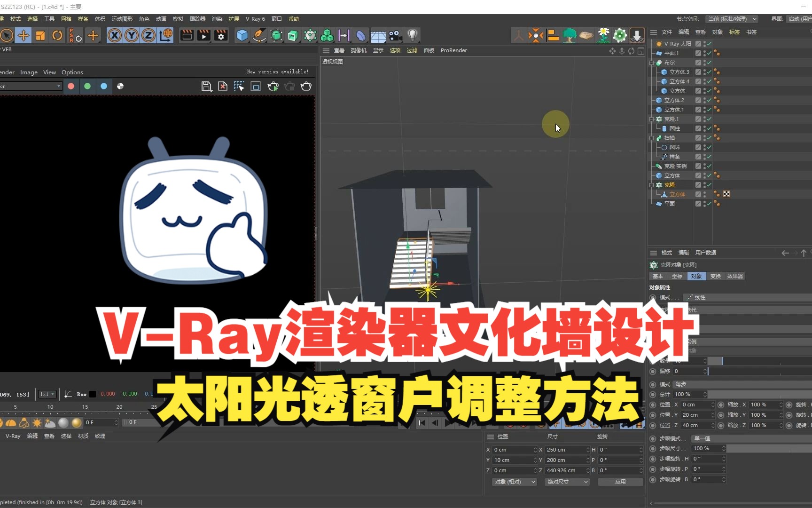Toggle V-Ray 太阳 enable checkmark
This screenshot has width=812, height=508.
pos(709,44)
